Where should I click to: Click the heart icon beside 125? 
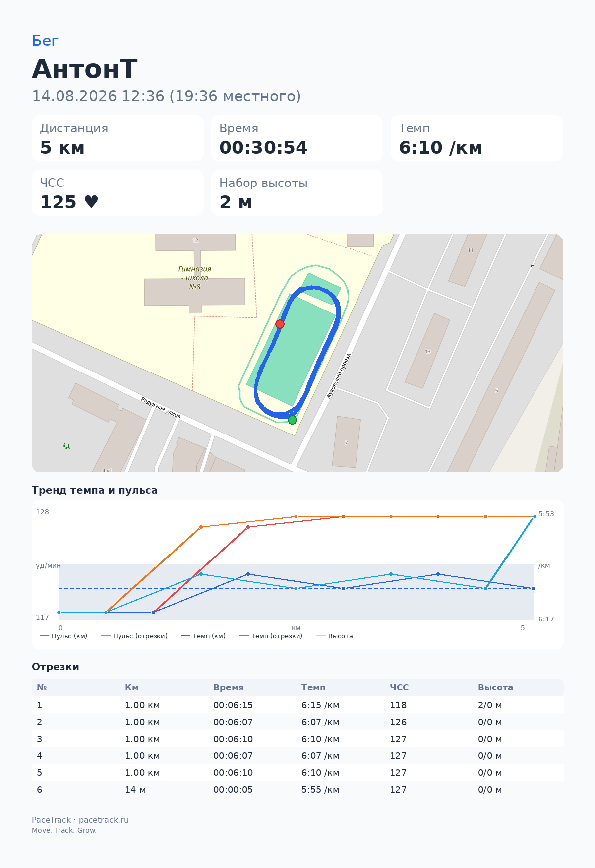pyautogui.click(x=91, y=202)
